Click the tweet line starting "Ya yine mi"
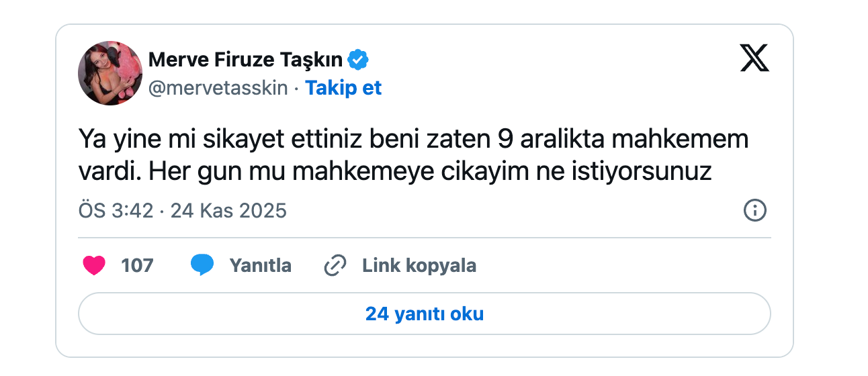This screenshot has width=868, height=376. coord(413,141)
